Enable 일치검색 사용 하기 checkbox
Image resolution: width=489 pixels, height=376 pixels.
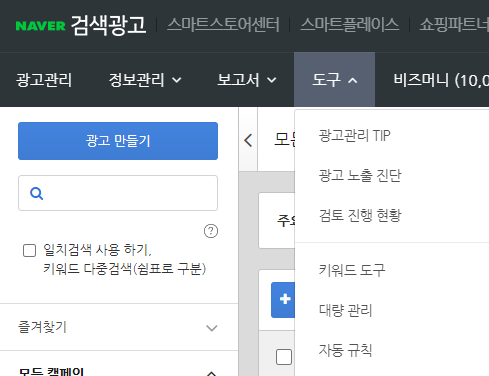29,250
